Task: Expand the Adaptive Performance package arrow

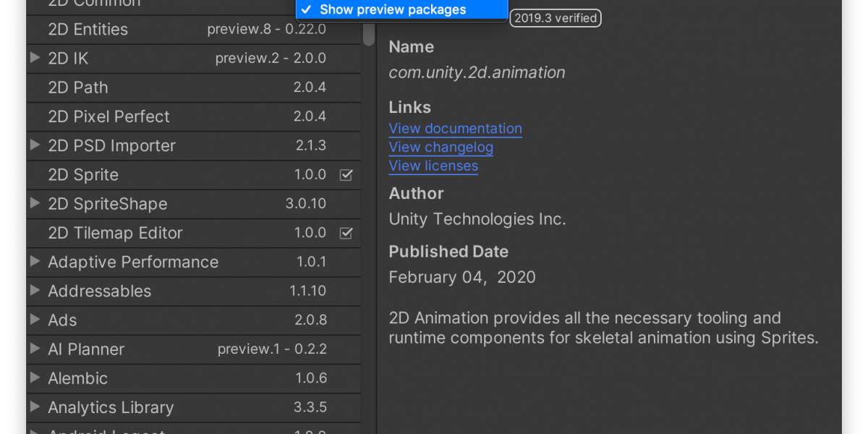Action: coord(35,261)
